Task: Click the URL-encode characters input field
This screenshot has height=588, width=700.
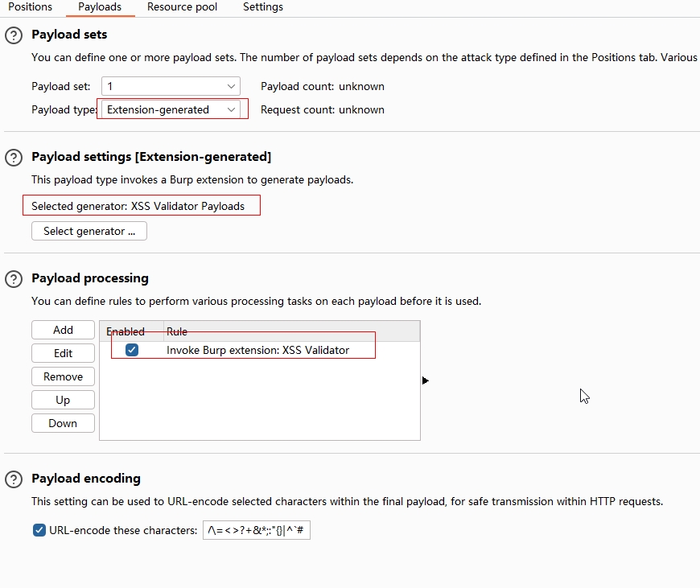Action: tap(256, 530)
